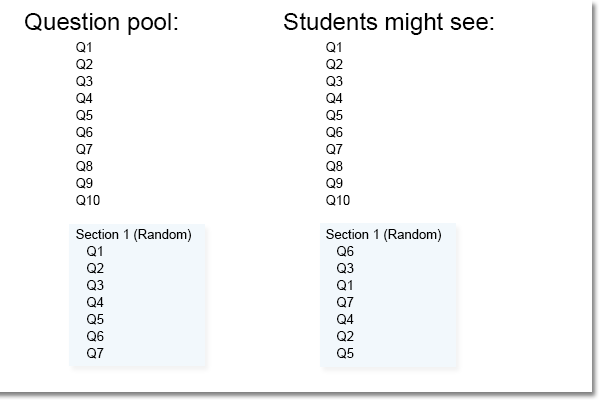
Task: Click the "Question pool:" heading
Action: (x=100, y=22)
